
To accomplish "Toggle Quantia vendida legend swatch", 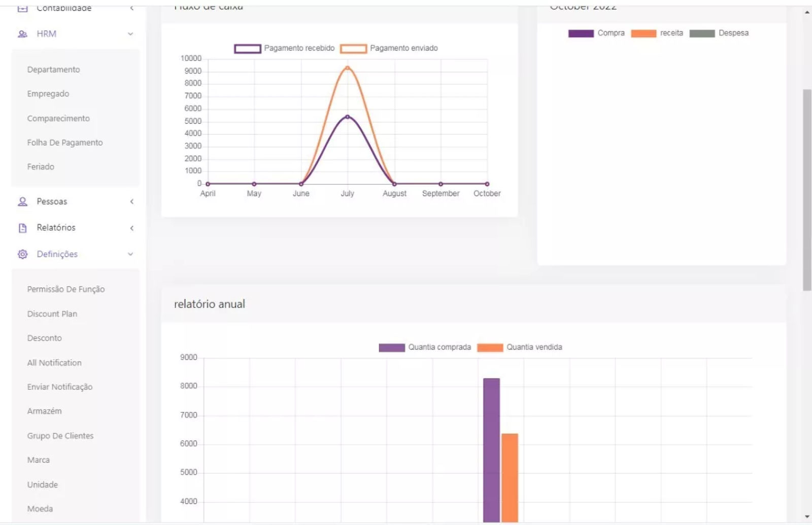I will point(490,347).
